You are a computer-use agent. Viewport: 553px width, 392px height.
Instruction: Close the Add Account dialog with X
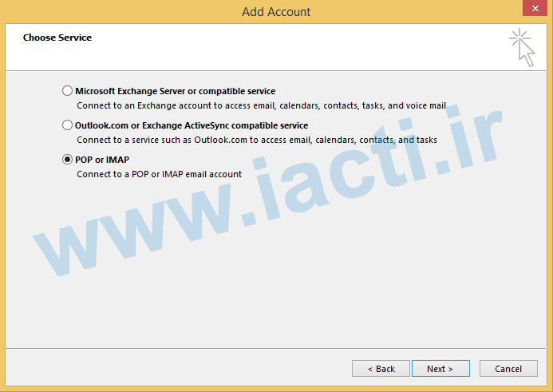pos(535,8)
